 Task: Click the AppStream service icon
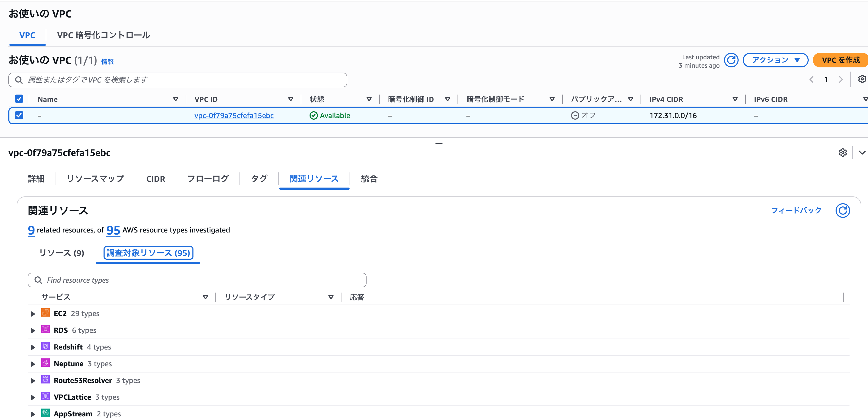[45, 413]
